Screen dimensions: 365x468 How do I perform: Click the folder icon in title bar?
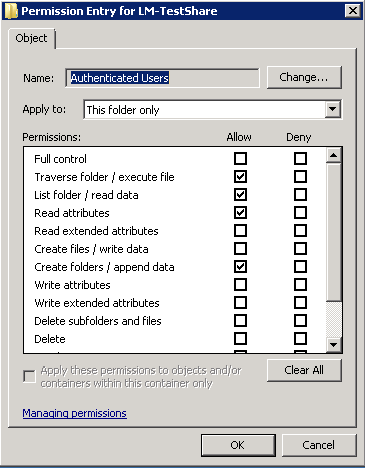(x=11, y=11)
